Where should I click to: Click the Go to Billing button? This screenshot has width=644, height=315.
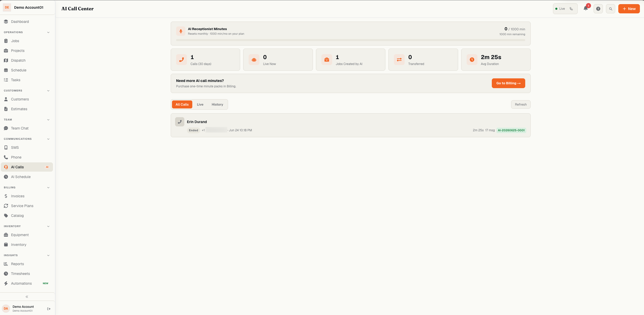pyautogui.click(x=508, y=83)
